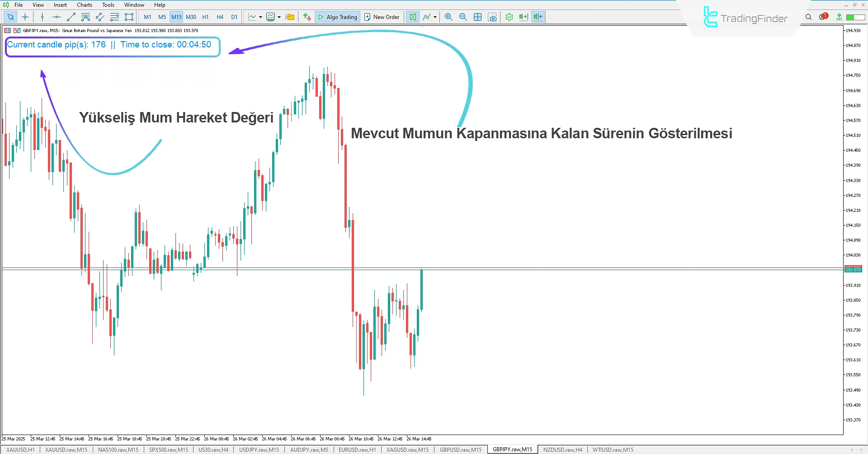Click the zoom in magnifier

point(448,17)
